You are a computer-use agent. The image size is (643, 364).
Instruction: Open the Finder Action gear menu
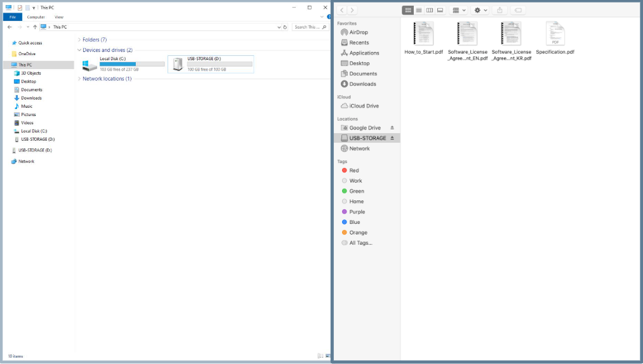tap(480, 10)
